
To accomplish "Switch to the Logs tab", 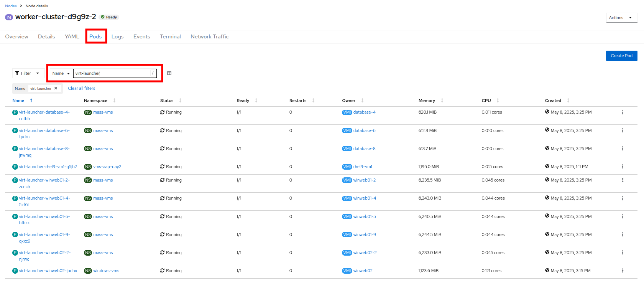I will click(x=117, y=37).
